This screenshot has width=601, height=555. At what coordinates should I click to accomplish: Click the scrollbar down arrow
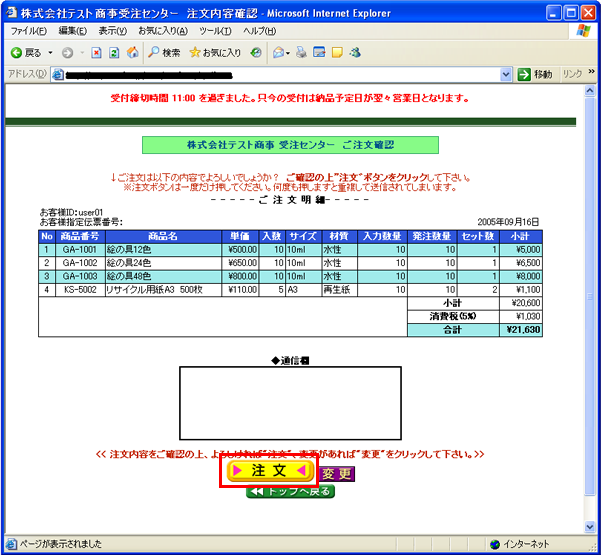(590, 527)
